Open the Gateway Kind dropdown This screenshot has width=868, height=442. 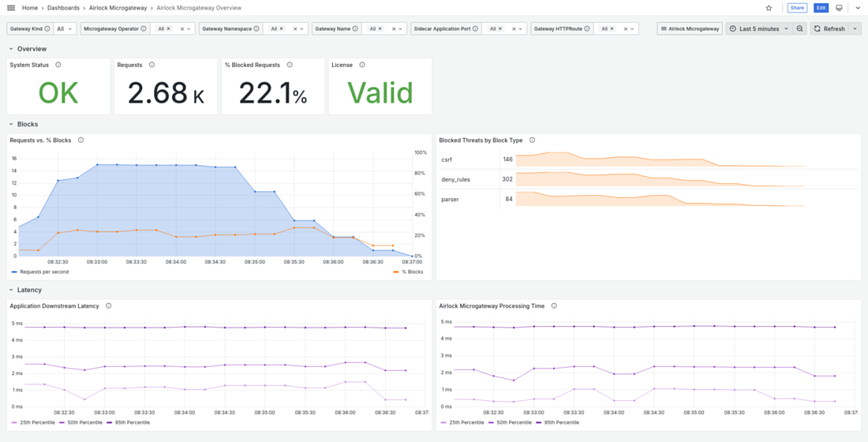(65, 28)
